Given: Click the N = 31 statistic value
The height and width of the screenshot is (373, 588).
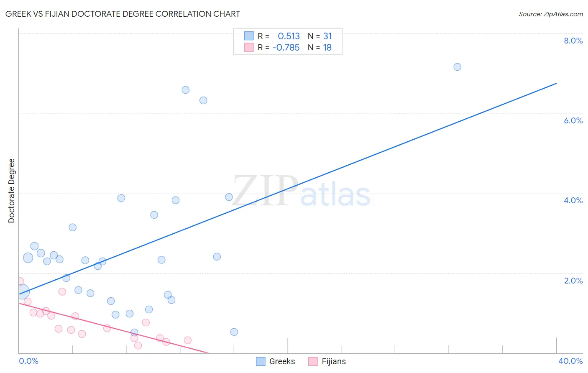Looking at the screenshot, I should (320, 36).
